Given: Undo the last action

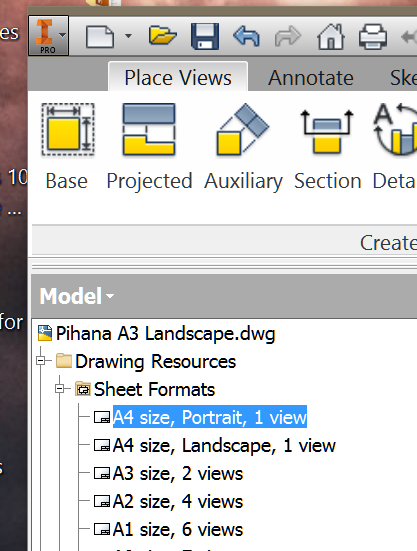Looking at the screenshot, I should coord(247,36).
